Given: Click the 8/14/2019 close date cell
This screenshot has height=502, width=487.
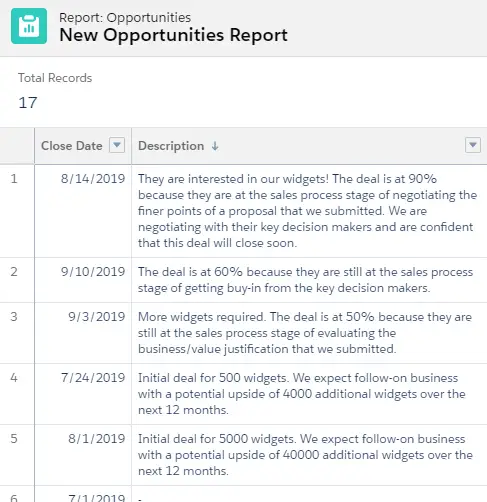Looking at the screenshot, I should (x=83, y=211).
